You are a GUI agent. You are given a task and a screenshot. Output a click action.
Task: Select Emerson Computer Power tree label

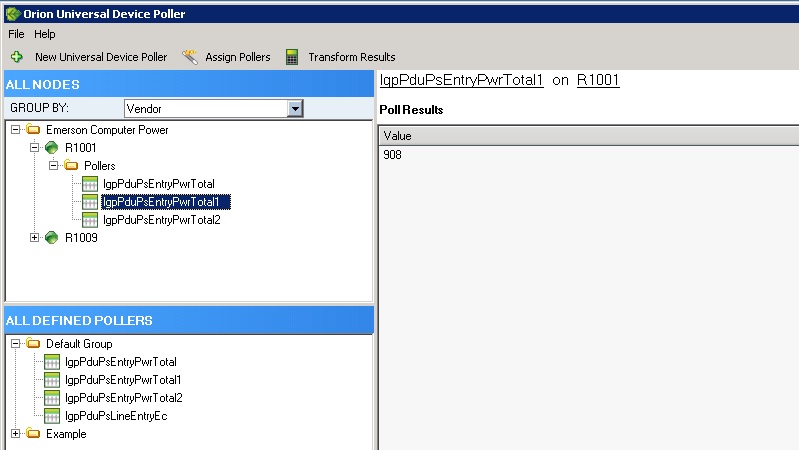(x=107, y=130)
